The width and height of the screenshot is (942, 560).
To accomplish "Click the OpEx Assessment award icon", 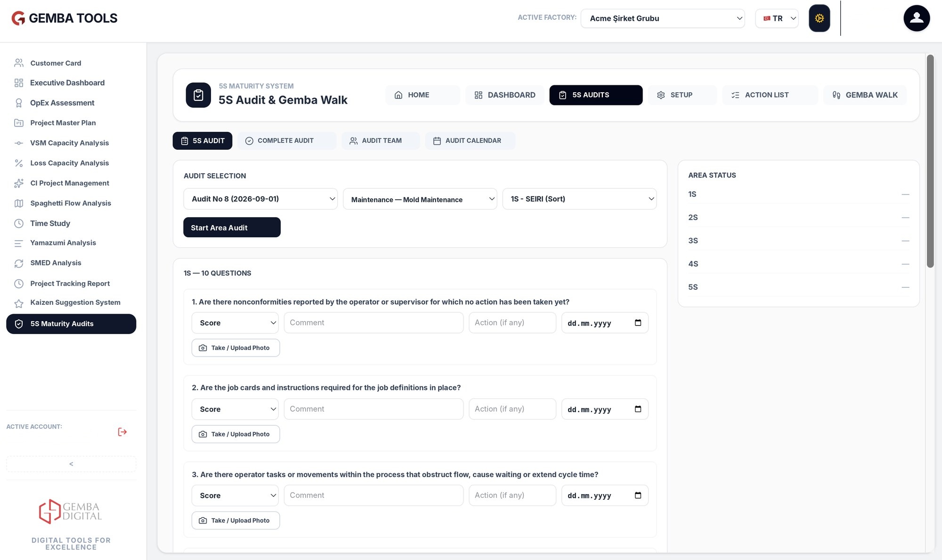I will (x=19, y=103).
